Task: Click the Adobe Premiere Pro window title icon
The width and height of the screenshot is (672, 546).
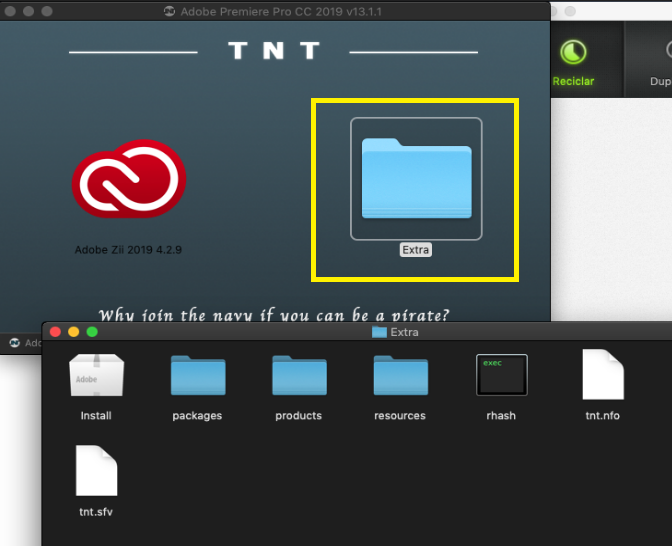Action: [x=170, y=12]
